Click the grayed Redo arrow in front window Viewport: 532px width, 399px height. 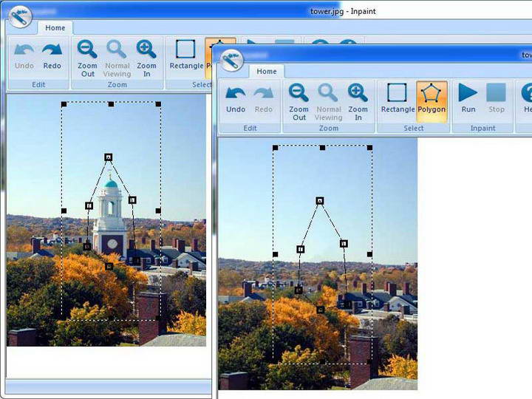264,99
